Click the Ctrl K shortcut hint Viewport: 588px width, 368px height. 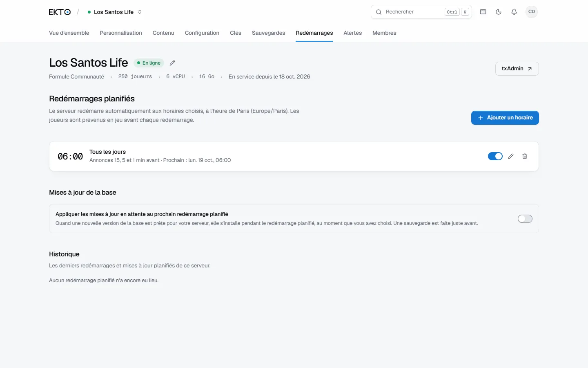[457, 12]
